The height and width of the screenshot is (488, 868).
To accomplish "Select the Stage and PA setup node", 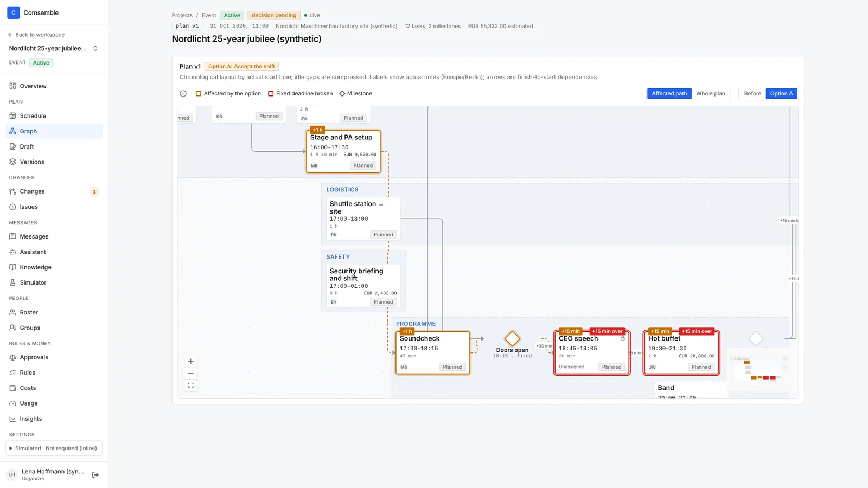I will coord(343,151).
